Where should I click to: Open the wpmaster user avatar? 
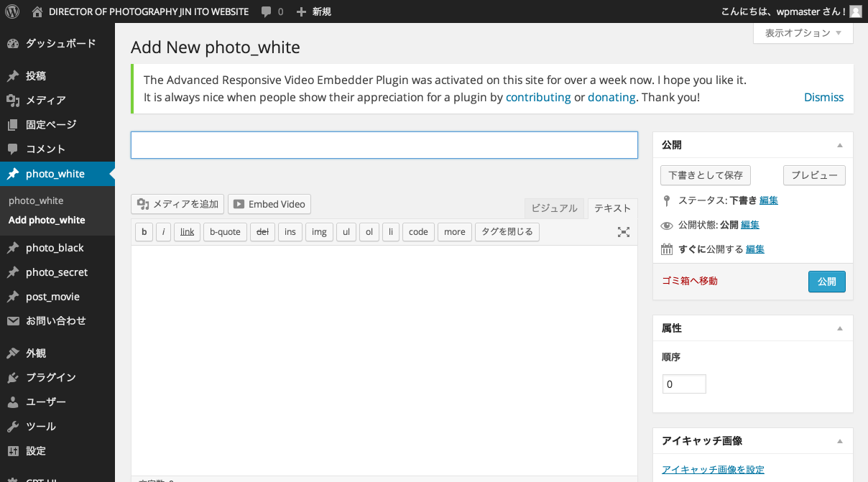point(855,11)
